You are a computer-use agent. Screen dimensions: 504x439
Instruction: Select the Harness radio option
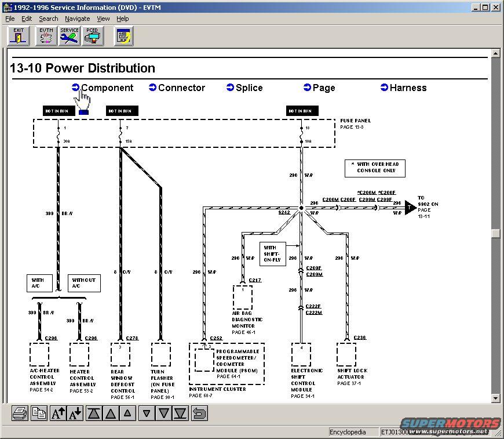click(384, 88)
